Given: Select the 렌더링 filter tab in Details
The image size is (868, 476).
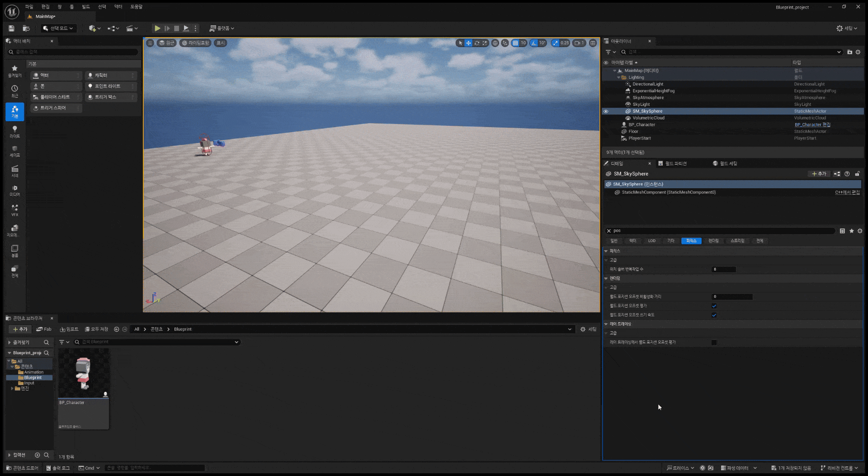Looking at the screenshot, I should (713, 241).
